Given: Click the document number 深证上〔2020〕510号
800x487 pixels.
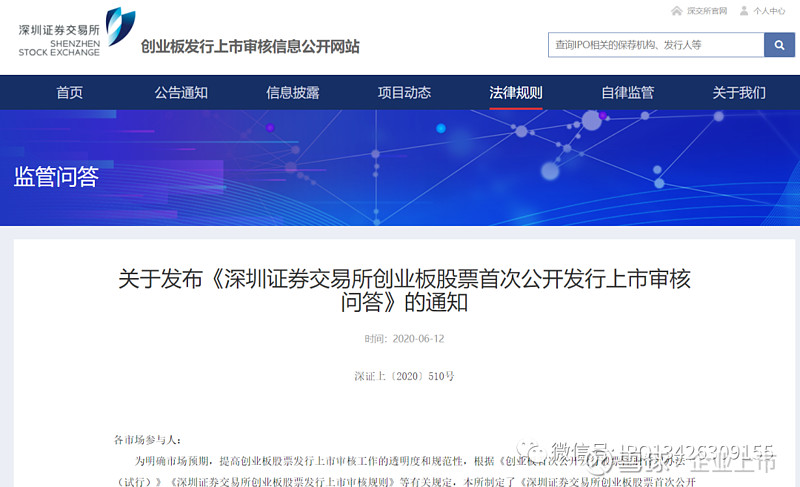Looking at the screenshot, I should 404,376.
